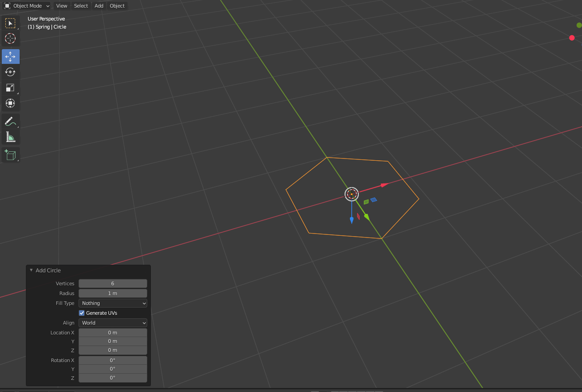Select the Scale tool
The image size is (582, 392).
(x=10, y=88)
